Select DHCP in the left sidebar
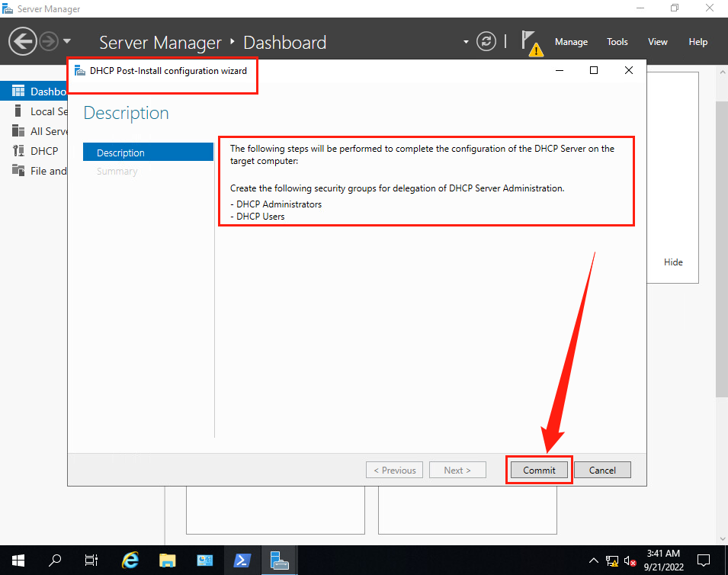 click(x=43, y=151)
